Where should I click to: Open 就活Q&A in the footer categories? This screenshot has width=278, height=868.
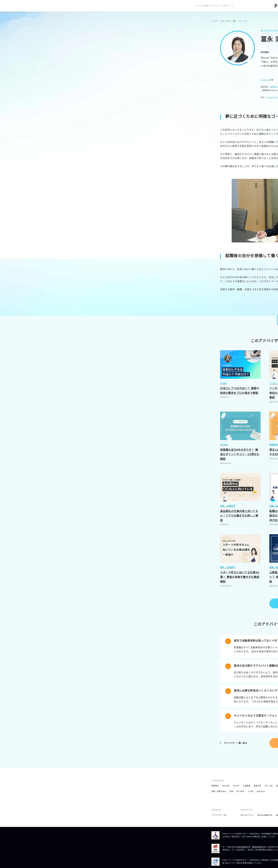261,791
